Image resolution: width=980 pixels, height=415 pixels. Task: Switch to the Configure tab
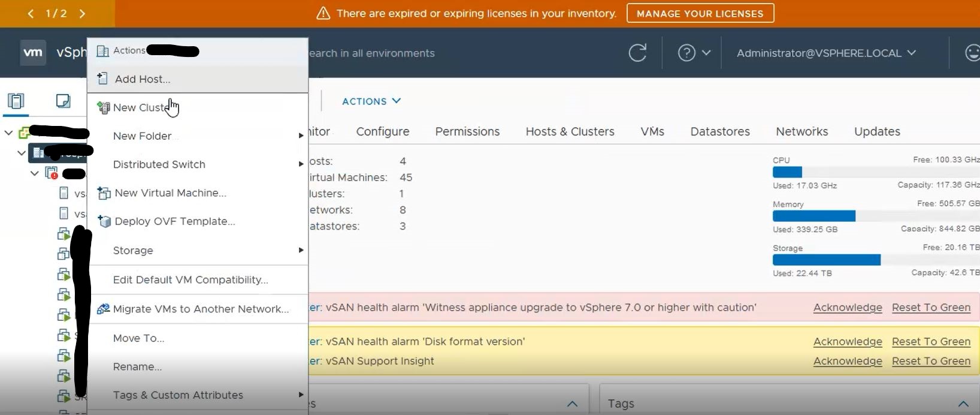(383, 131)
